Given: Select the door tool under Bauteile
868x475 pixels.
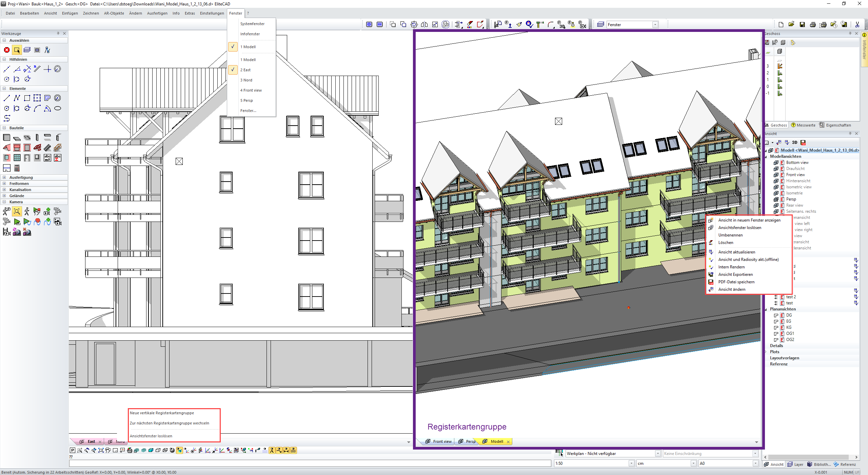Looking at the screenshot, I should 27,158.
